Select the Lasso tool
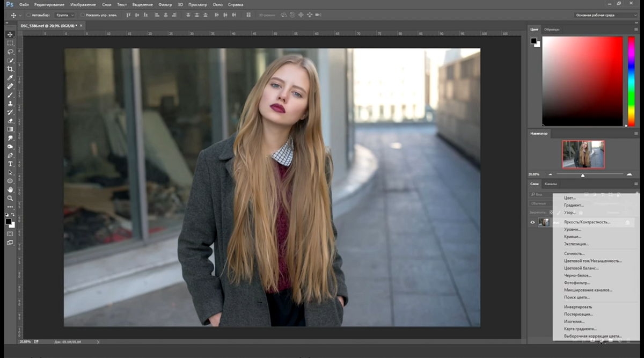The height and width of the screenshot is (358, 644). tap(10, 52)
